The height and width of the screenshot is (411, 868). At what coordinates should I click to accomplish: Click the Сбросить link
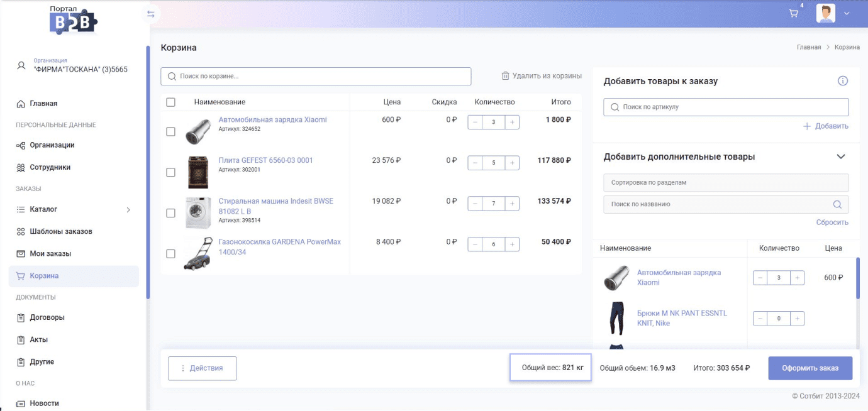click(832, 222)
